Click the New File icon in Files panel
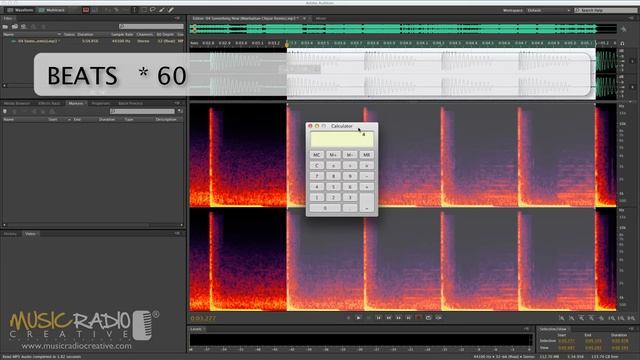The height and width of the screenshot is (360, 640). [x=24, y=27]
